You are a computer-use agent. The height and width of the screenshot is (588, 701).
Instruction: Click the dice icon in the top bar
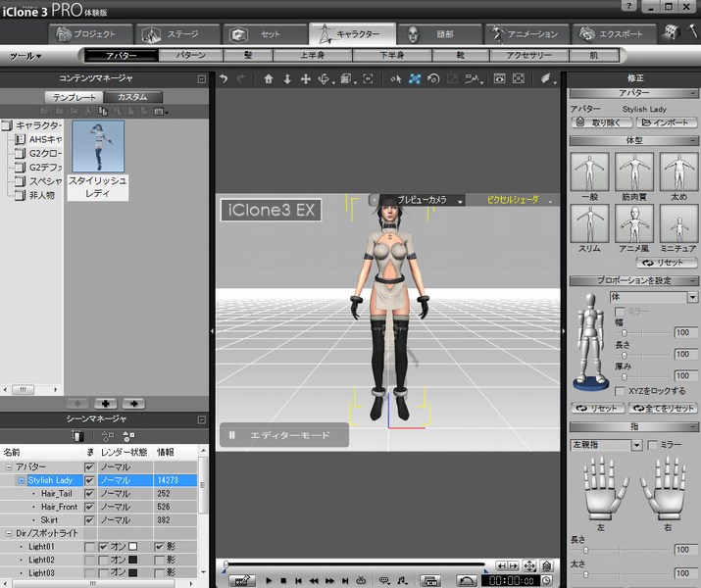(x=671, y=32)
